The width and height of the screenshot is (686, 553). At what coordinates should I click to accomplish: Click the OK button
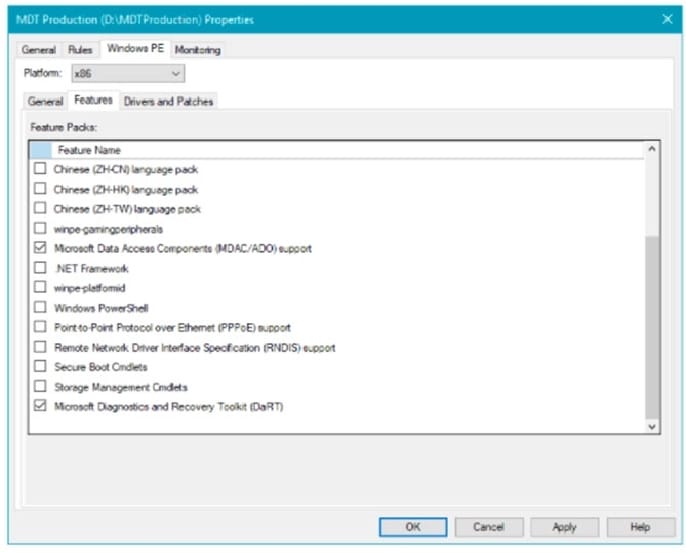(x=413, y=527)
